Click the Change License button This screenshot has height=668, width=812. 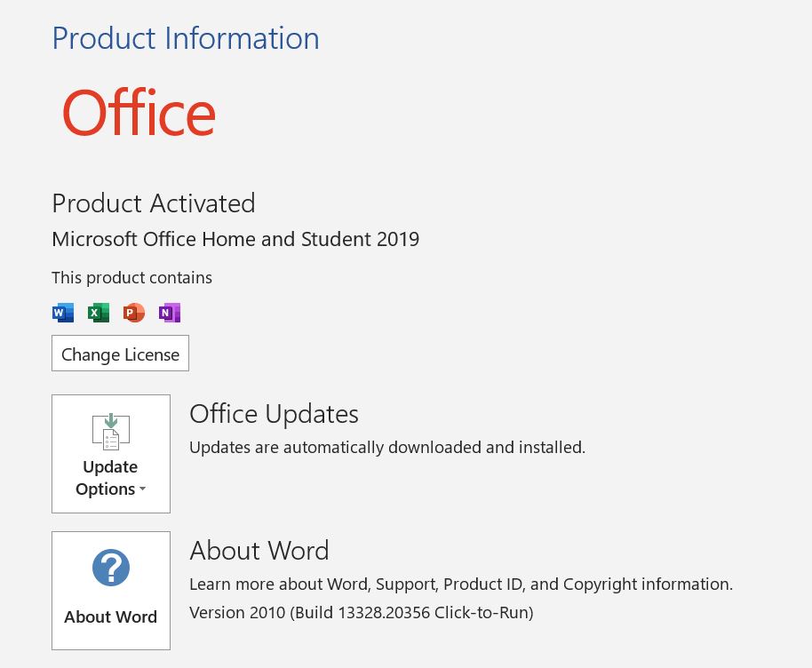(120, 354)
